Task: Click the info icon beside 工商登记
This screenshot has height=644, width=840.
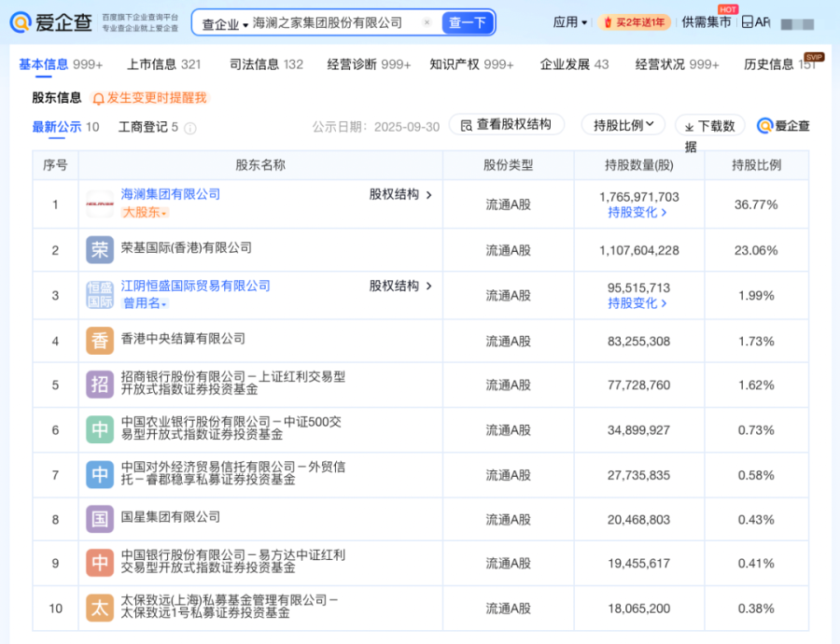Action: (190, 128)
